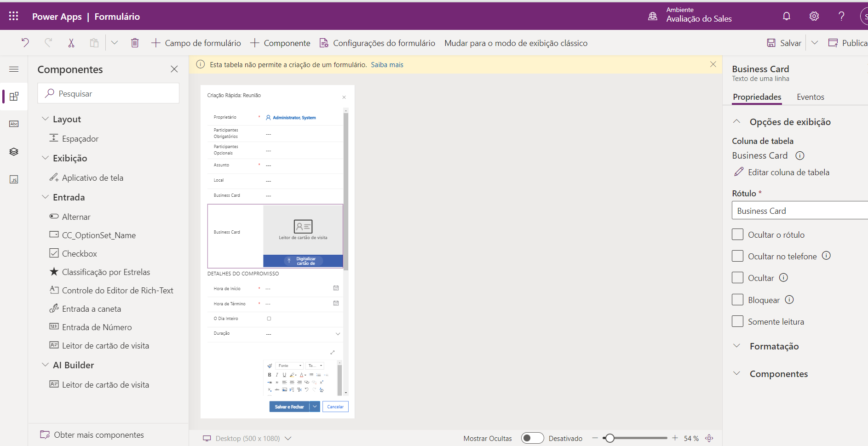
Task: Tick the O Dia Inteiro checkbox
Action: tap(269, 319)
